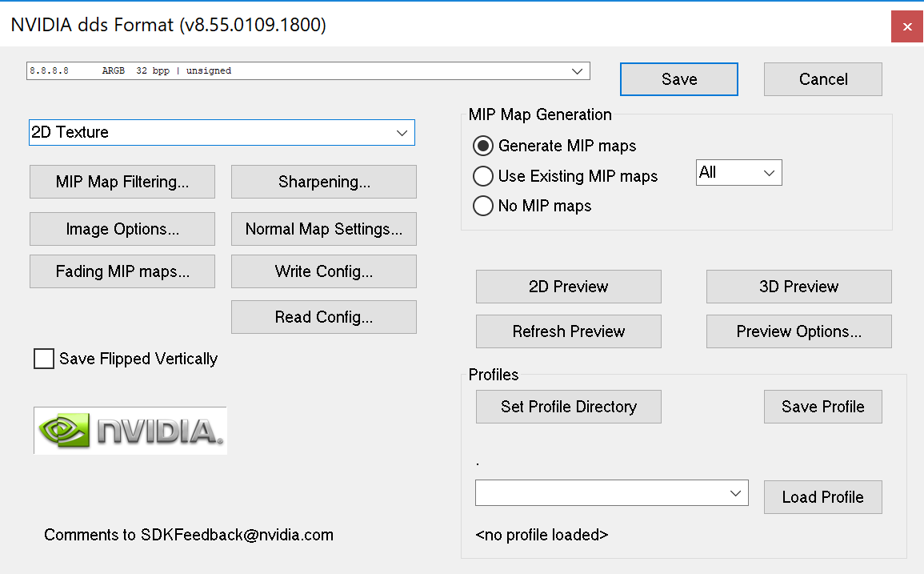Open Image Options dialog

click(x=122, y=229)
